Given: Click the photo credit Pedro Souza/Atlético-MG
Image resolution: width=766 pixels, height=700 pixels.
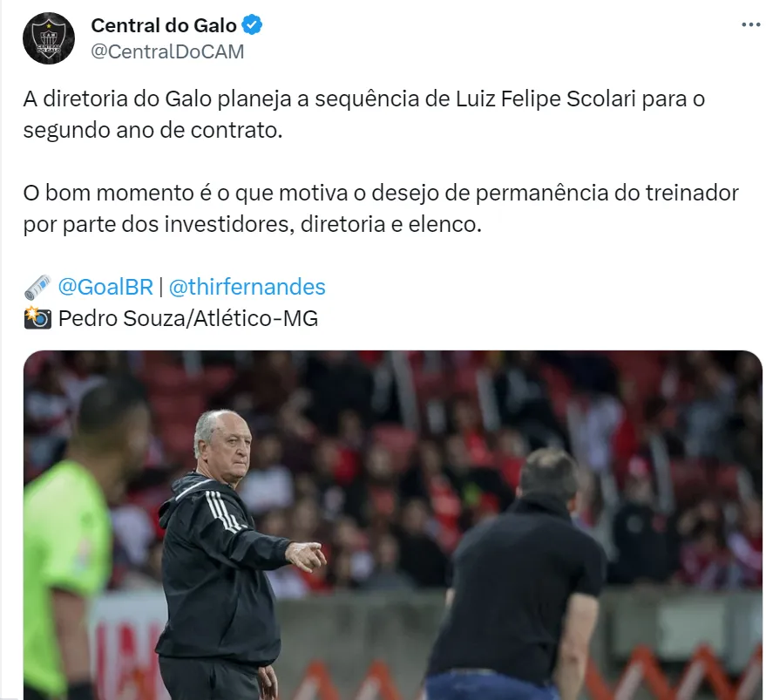Looking at the screenshot, I should 188,319.
